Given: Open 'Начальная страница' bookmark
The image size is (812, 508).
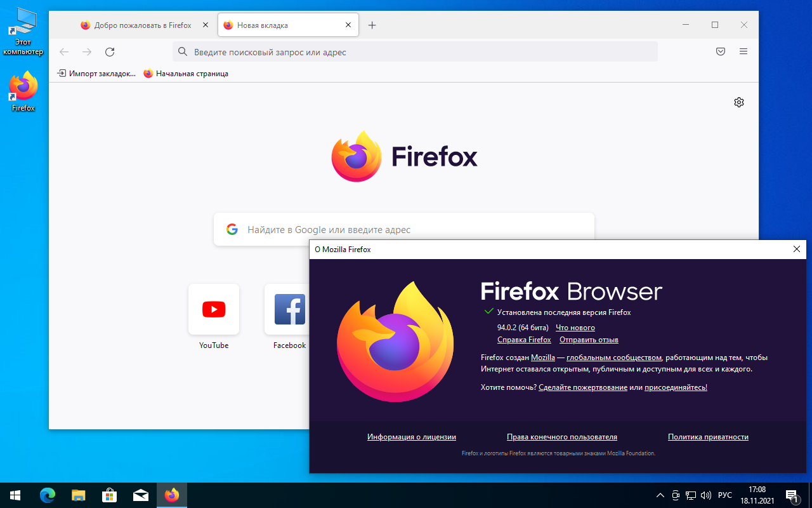Looking at the screenshot, I should [x=186, y=74].
